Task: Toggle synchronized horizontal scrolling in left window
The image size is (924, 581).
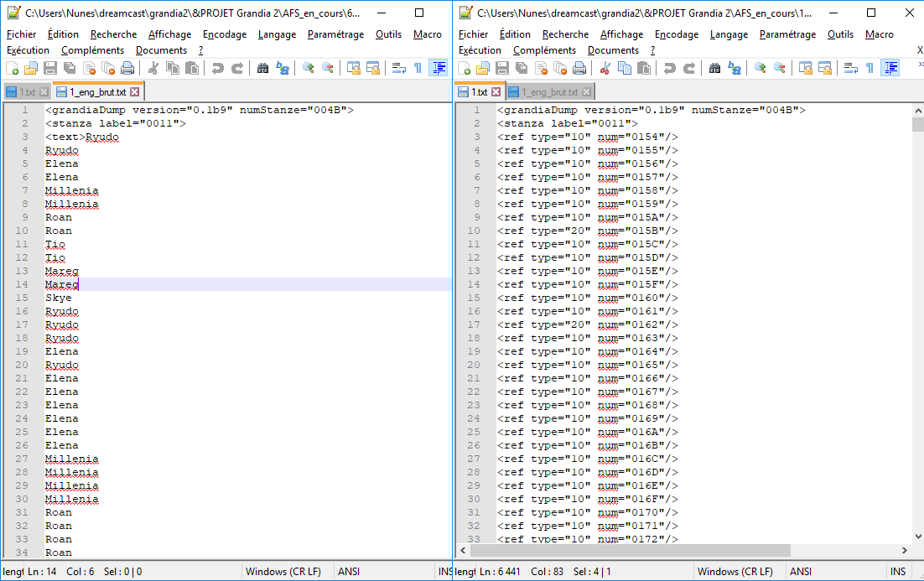Action: point(373,69)
